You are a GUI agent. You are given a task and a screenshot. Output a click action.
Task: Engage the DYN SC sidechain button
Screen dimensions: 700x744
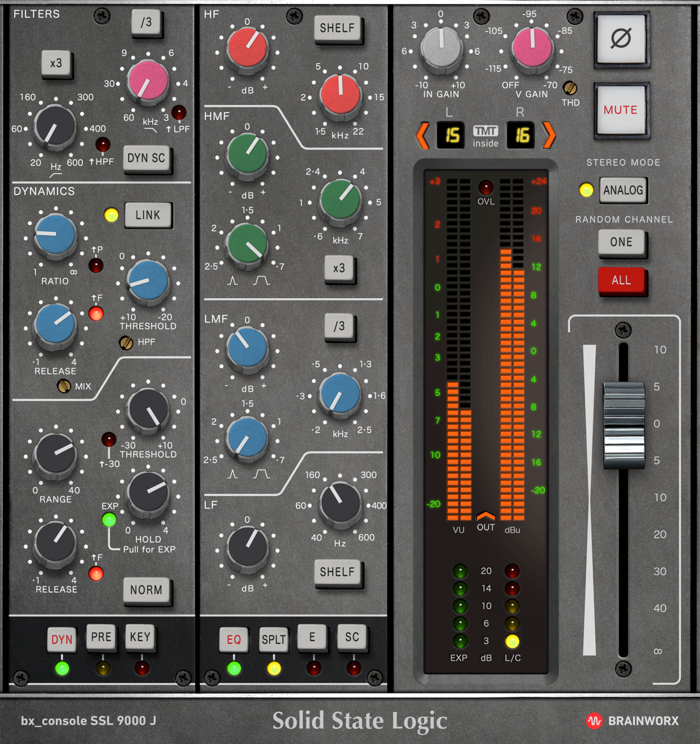tap(147, 158)
